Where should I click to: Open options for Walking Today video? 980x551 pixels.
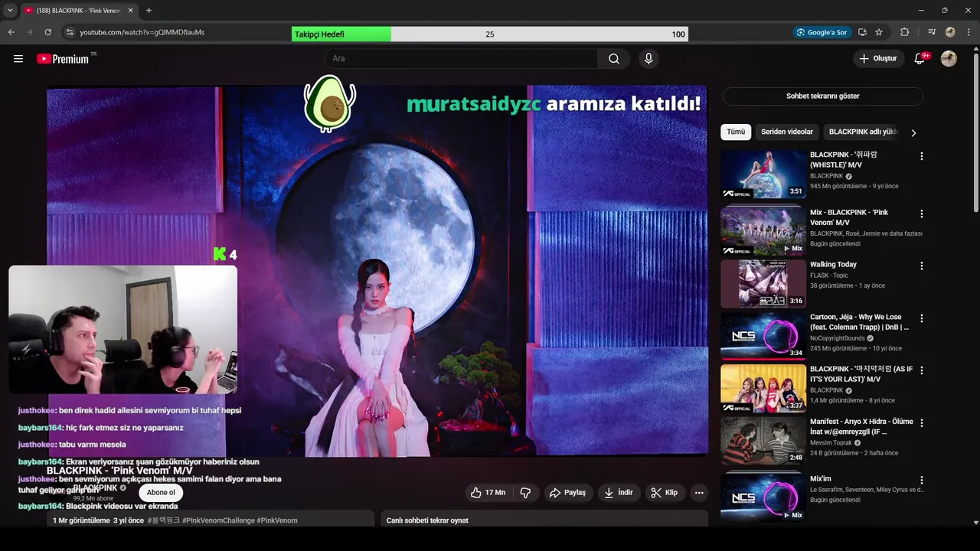[x=921, y=266]
